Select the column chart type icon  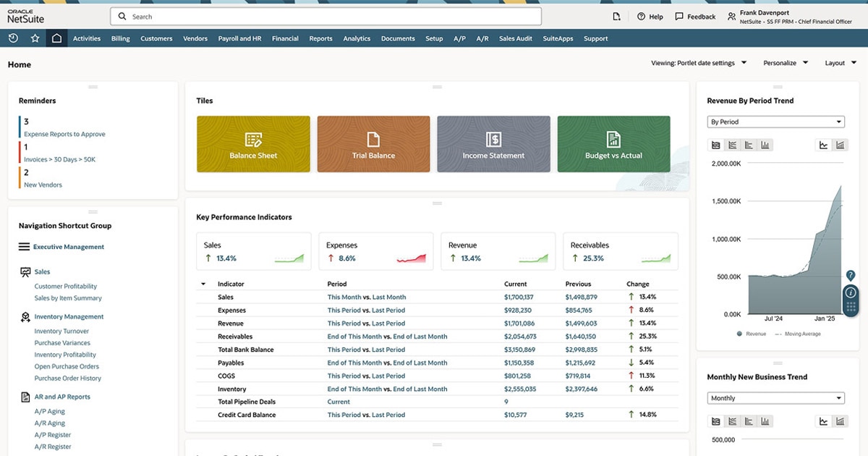(765, 144)
